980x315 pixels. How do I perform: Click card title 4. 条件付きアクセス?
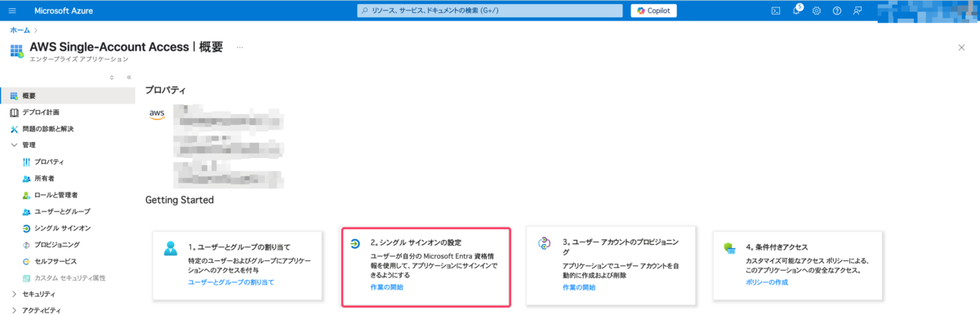[x=777, y=246]
